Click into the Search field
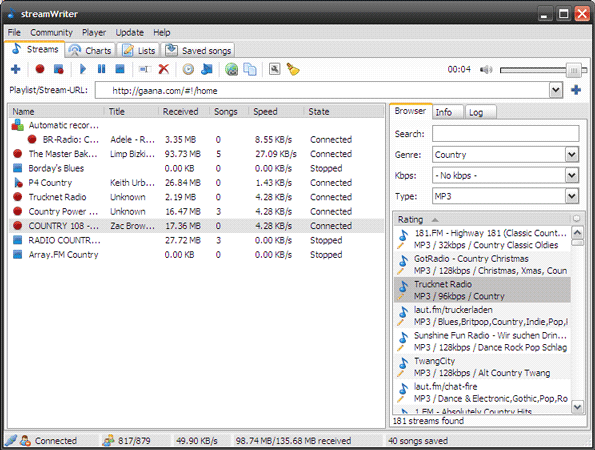Screen dimensions: 595x450 (505, 134)
